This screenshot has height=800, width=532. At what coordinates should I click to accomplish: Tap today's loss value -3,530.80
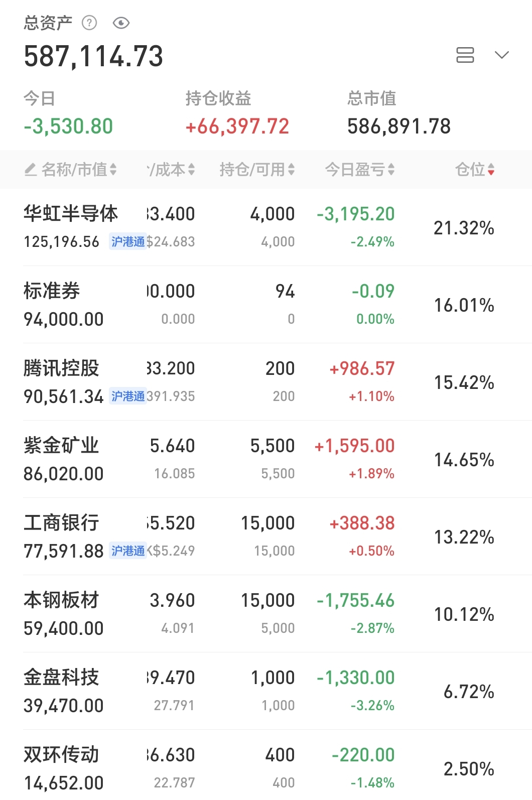[68, 126]
